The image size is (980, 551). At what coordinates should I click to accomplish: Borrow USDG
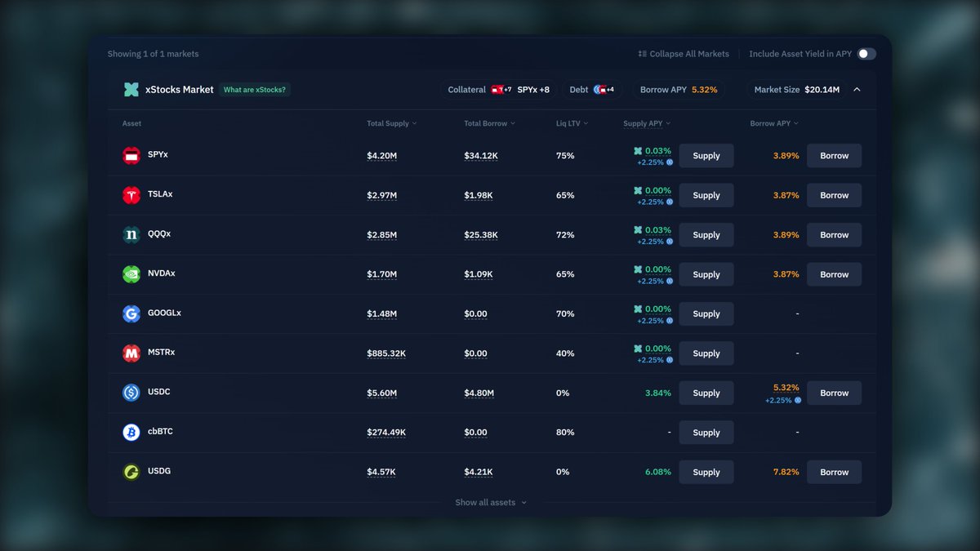point(835,472)
